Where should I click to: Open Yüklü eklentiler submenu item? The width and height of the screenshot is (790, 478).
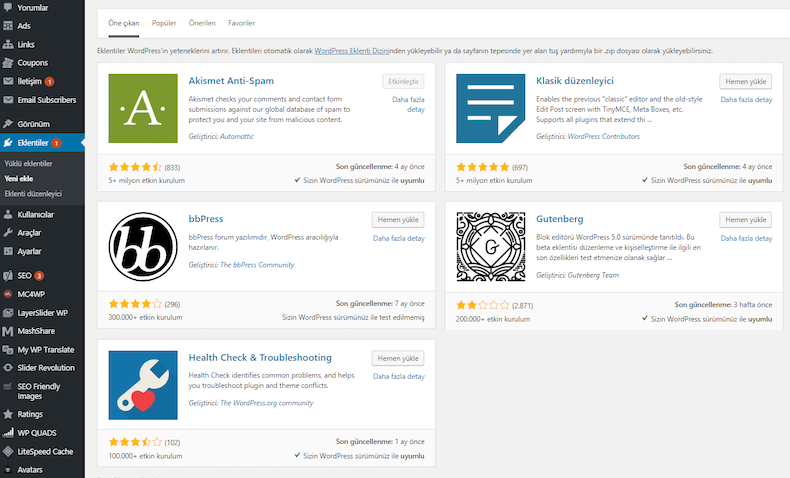pos(28,164)
